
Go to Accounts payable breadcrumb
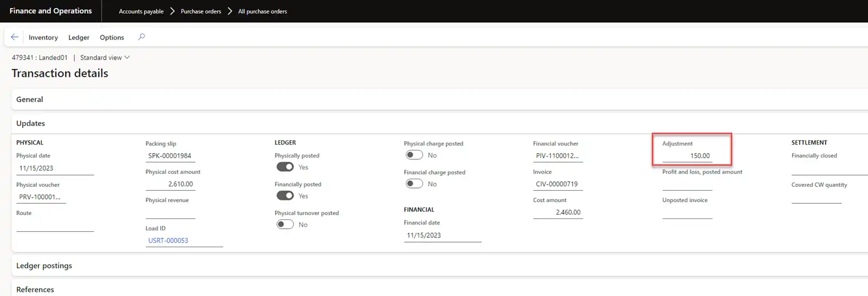click(x=141, y=11)
